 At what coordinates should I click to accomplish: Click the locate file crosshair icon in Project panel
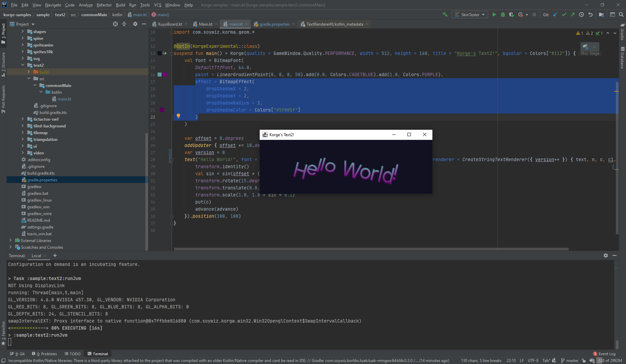click(115, 24)
